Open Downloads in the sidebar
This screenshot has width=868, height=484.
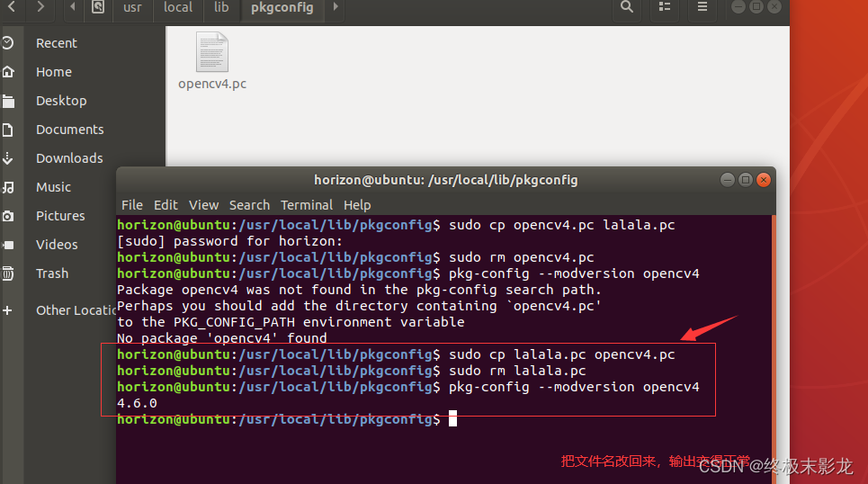coord(69,158)
